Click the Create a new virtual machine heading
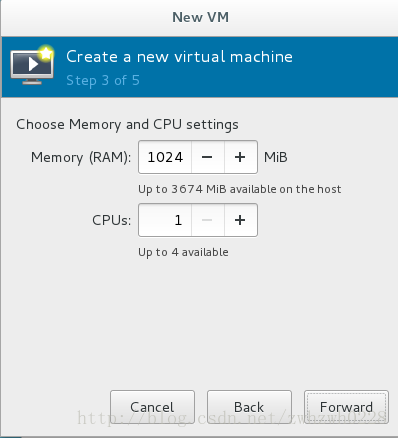Viewport: 398px width, 438px height. [x=179, y=57]
